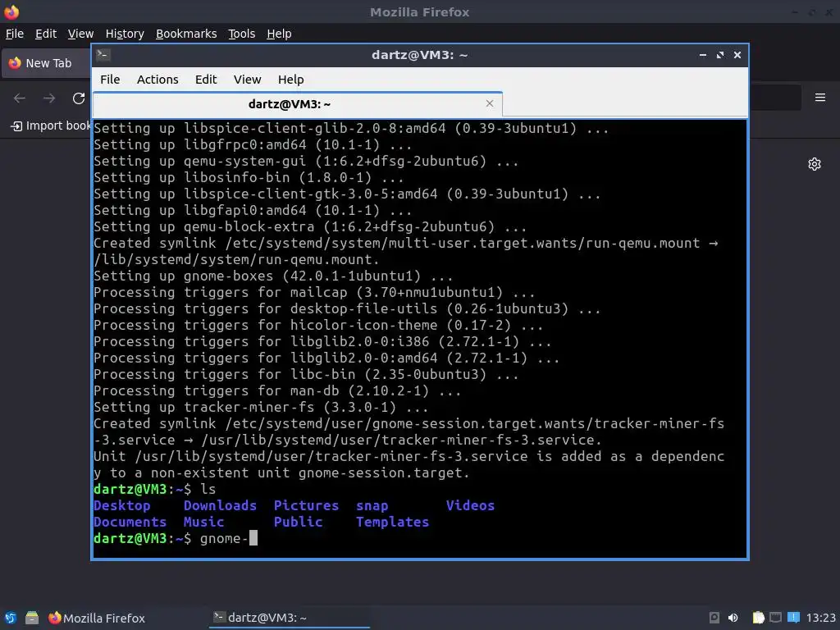Click 'Setting up qemu-block-extra' line
840x630 pixels.
(x=310, y=226)
